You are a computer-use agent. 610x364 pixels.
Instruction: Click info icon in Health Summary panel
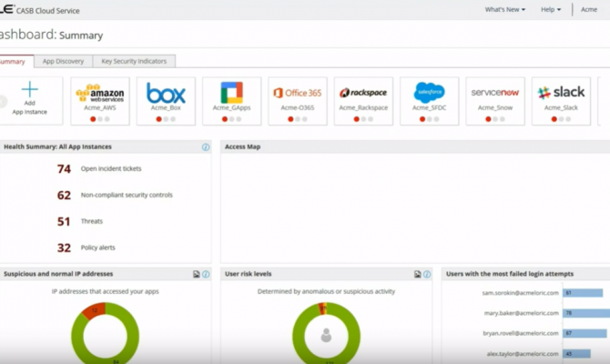click(206, 147)
